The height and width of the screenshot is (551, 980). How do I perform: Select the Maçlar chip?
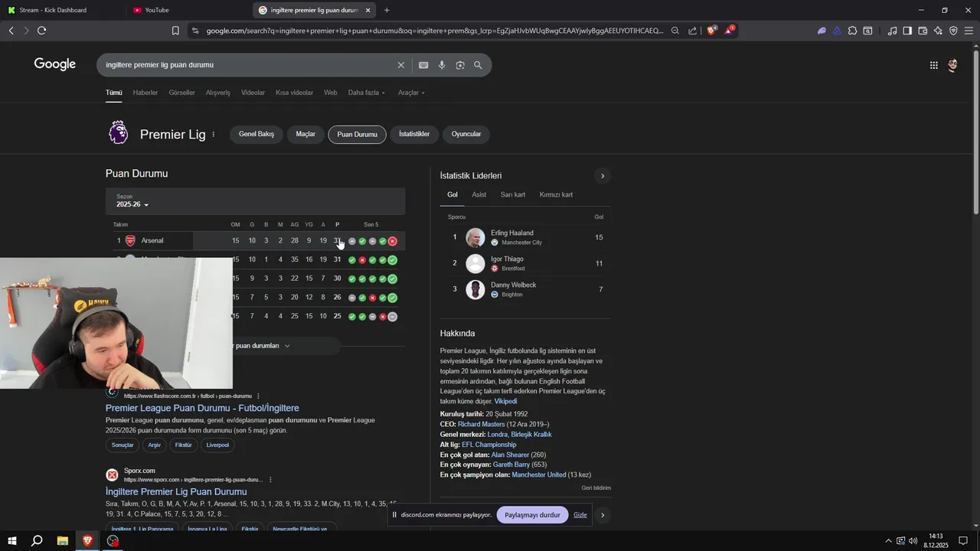[305, 134]
